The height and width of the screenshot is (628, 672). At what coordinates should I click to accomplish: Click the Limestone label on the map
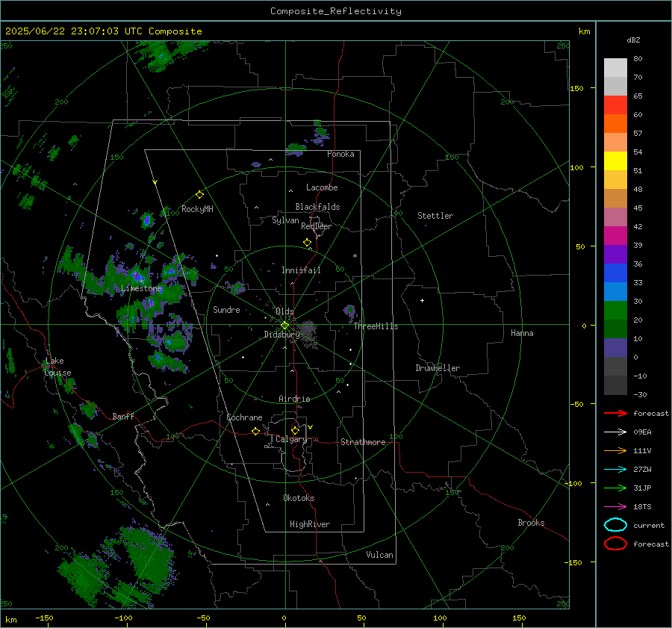coord(141,288)
